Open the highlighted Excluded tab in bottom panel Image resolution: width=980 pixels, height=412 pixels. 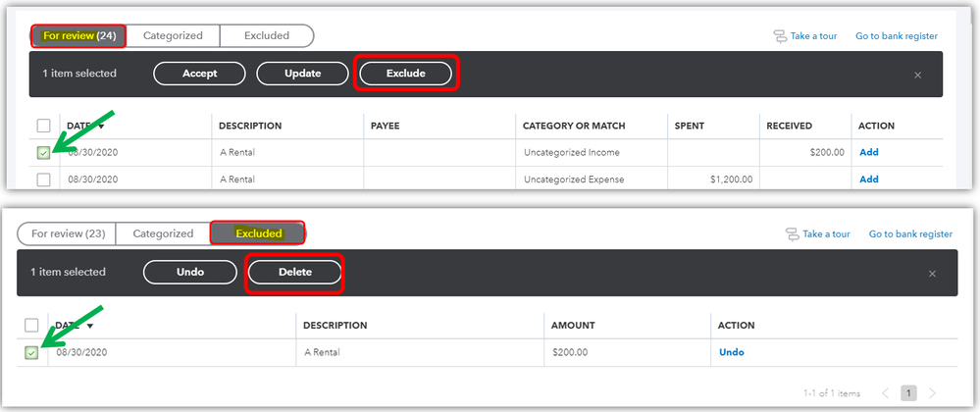(x=258, y=233)
